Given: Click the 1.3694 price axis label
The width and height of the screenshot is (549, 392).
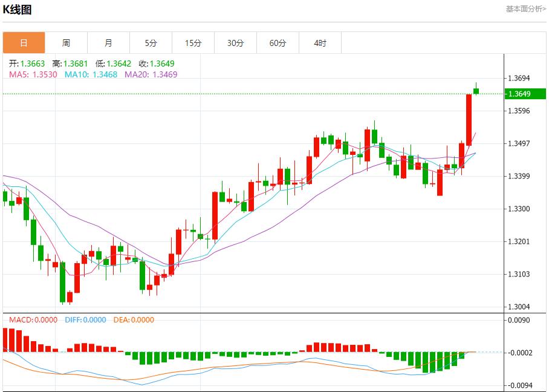Looking at the screenshot, I should tap(519, 78).
